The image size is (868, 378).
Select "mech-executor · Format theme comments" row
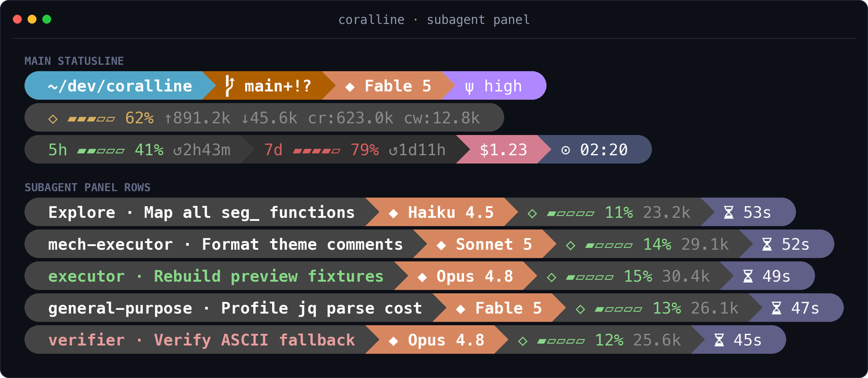(x=429, y=244)
